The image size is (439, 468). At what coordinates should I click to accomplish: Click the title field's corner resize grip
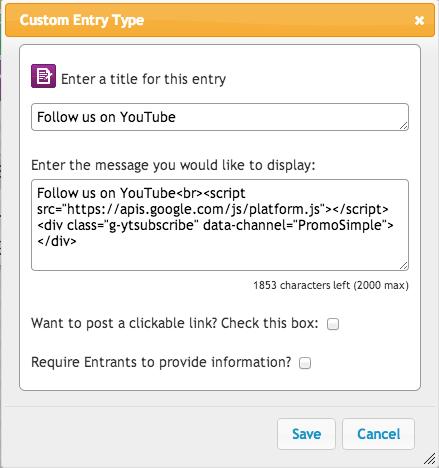click(x=404, y=126)
